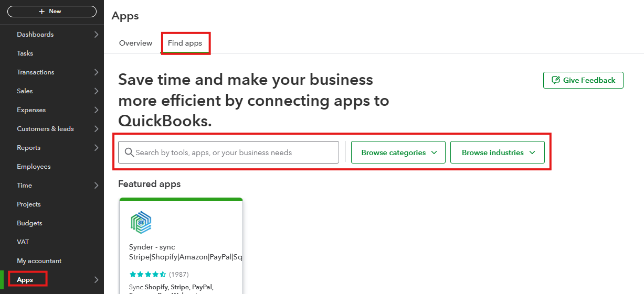Viewport: 644px width, 294px height.
Task: Expand the Sales submenu chevron
Action: click(x=96, y=91)
